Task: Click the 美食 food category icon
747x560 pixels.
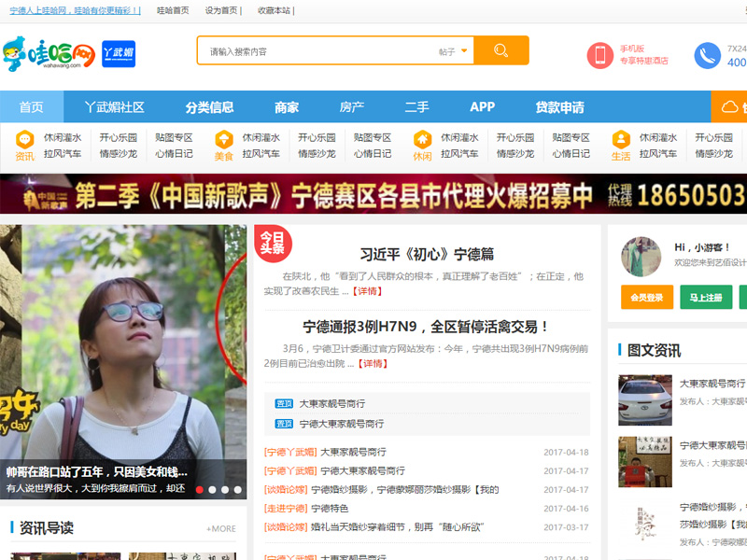Action: tap(224, 139)
